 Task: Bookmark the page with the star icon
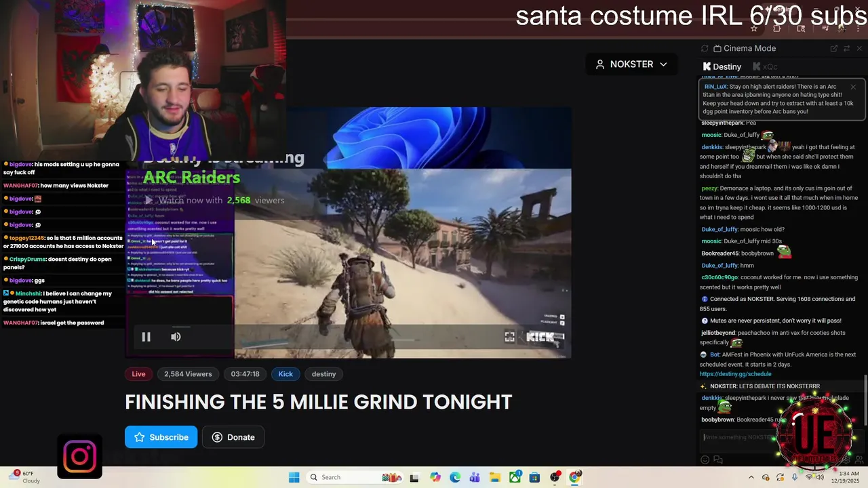pyautogui.click(x=754, y=28)
